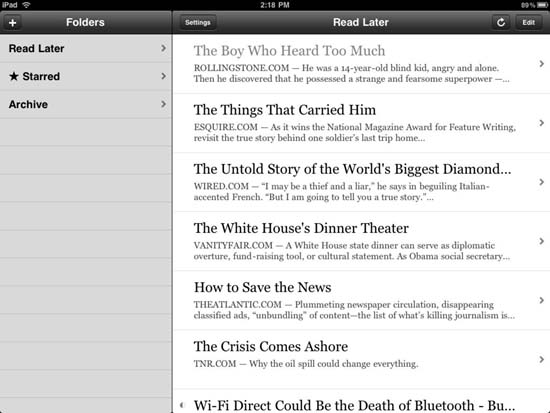
Task: Select the TNR.COM summary text
Action: [306, 364]
